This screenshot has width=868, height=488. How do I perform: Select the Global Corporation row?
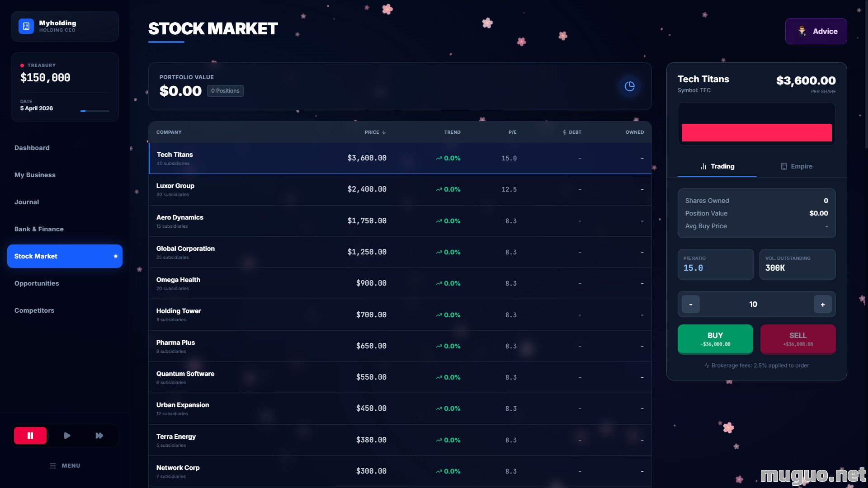point(400,252)
